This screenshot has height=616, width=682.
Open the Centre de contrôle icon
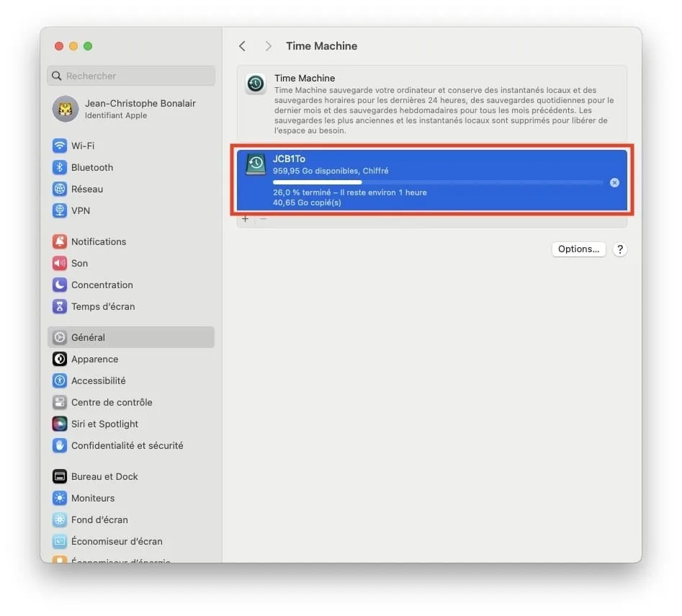point(60,402)
